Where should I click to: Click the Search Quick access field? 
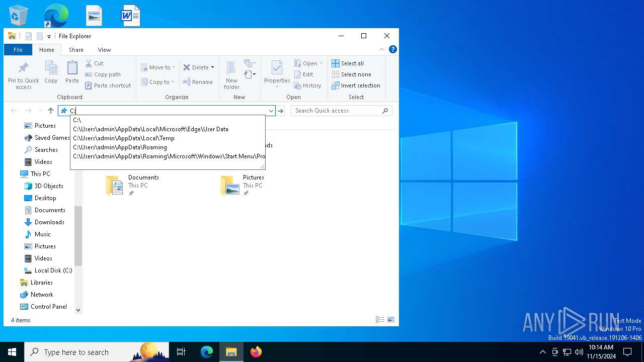[x=336, y=111]
